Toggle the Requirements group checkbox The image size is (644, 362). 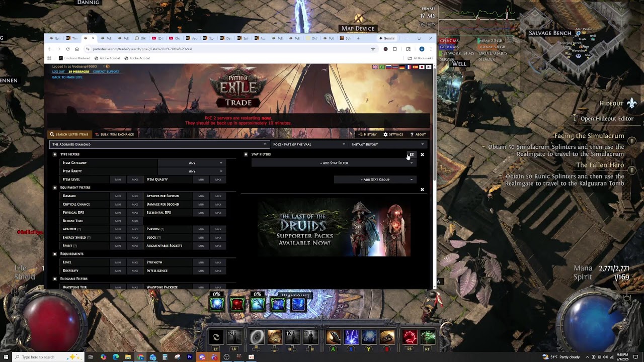click(x=55, y=254)
